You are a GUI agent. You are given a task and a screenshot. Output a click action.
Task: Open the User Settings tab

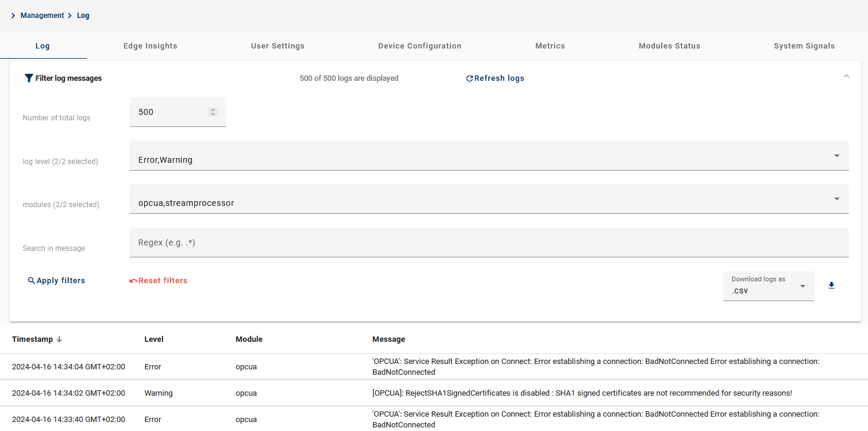coord(278,46)
